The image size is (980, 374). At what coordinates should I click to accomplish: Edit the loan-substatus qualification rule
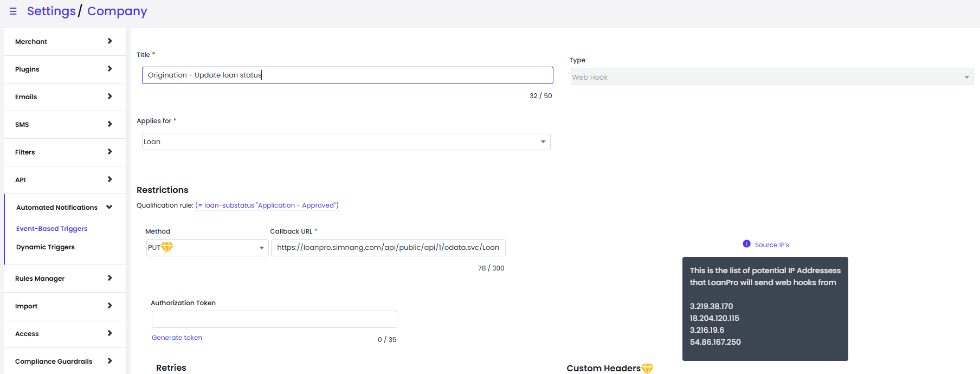267,205
